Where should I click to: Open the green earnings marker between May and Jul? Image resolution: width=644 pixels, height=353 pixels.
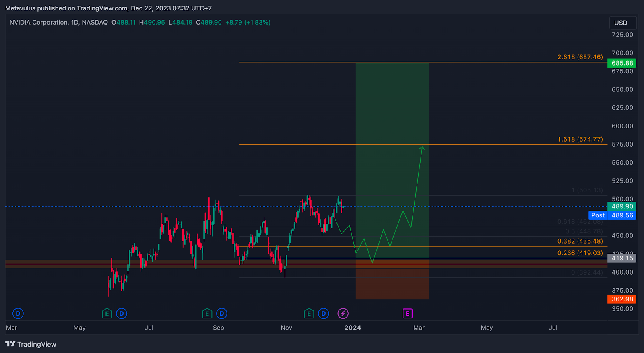click(107, 313)
